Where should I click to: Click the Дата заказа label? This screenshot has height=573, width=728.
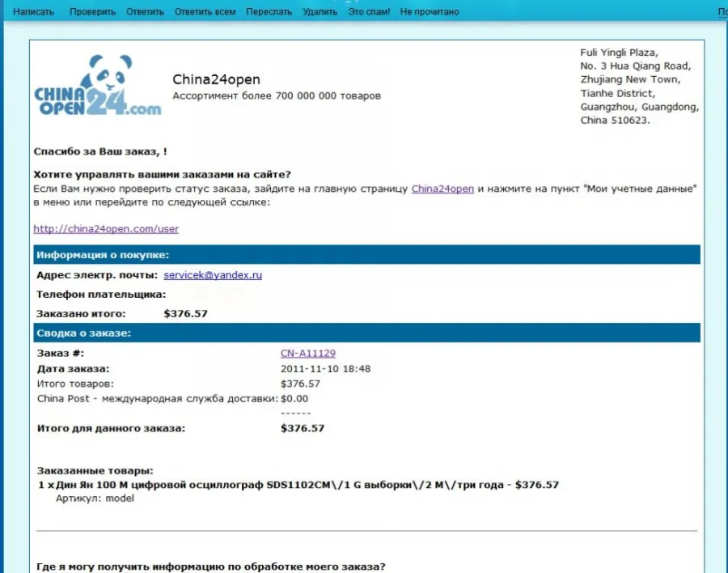tap(74, 369)
